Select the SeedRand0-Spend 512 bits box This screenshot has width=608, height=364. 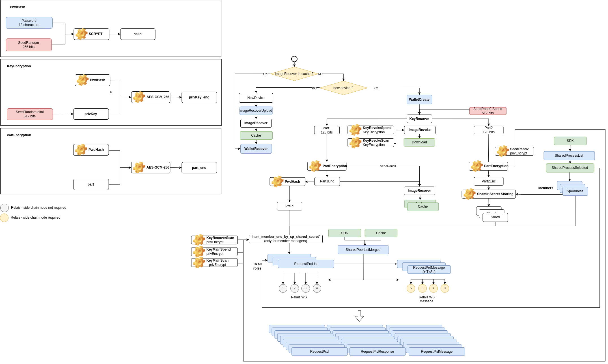tap(488, 111)
